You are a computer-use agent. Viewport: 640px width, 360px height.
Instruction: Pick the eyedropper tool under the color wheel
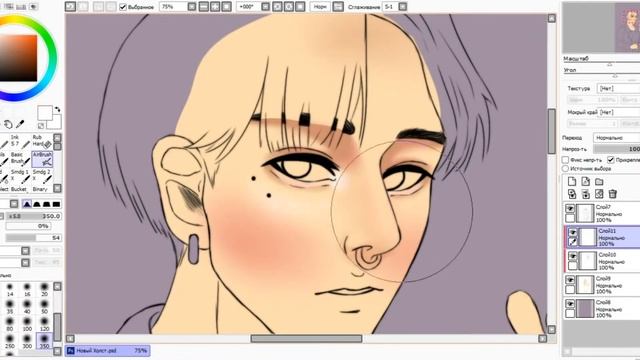click(20, 124)
